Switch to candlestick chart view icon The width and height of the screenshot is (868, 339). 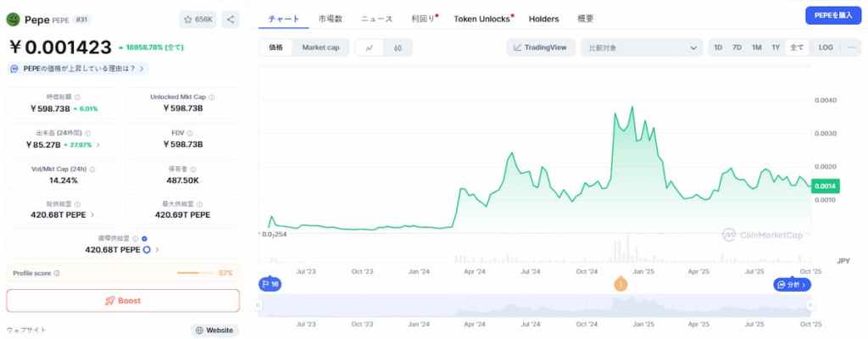[x=398, y=47]
